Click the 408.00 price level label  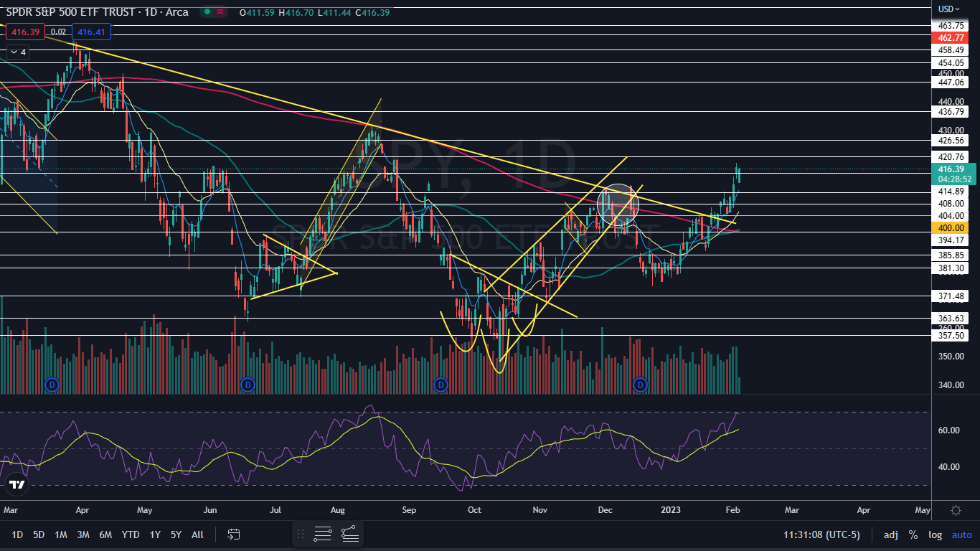tap(948, 204)
